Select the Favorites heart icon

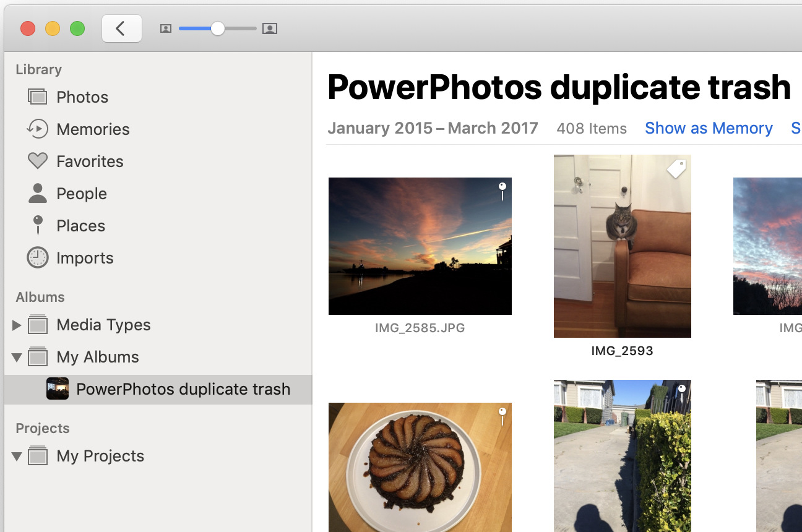point(38,161)
